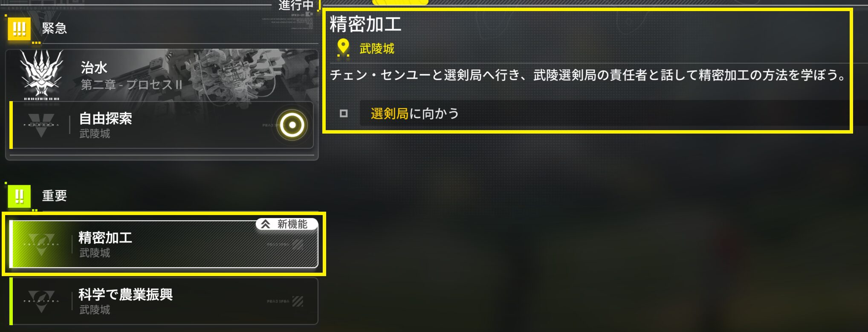
Task: Click the 新機能 chevron badge
Action: (x=287, y=224)
